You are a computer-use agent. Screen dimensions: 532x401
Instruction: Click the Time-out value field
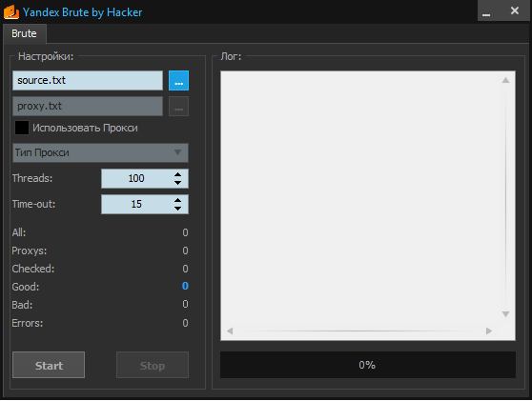point(136,204)
